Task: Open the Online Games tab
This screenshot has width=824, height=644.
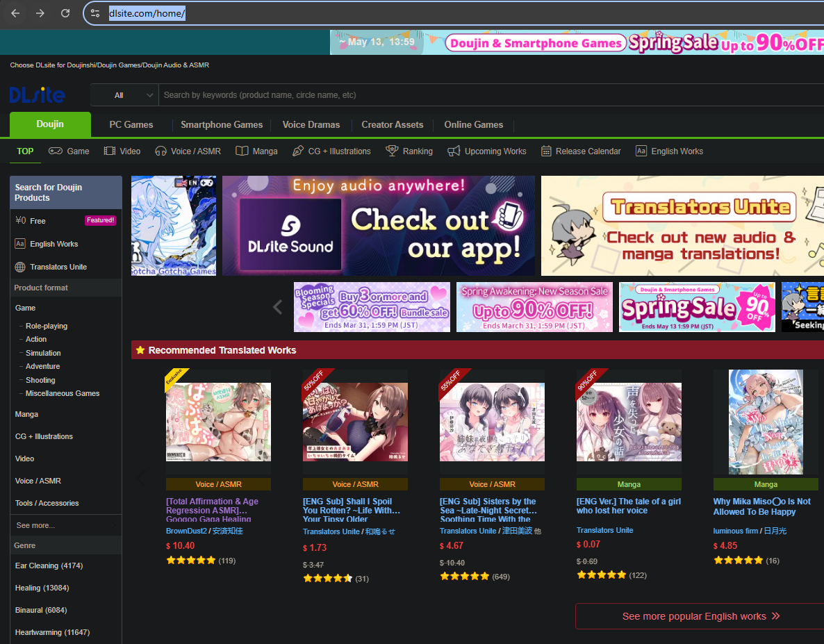Action: coord(473,124)
